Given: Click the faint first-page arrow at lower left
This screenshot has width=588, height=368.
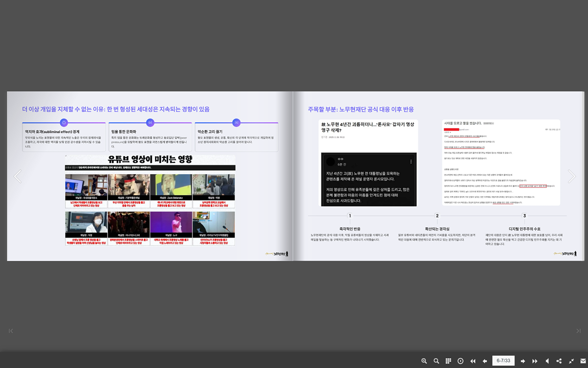Looking at the screenshot, I should (x=11, y=331).
